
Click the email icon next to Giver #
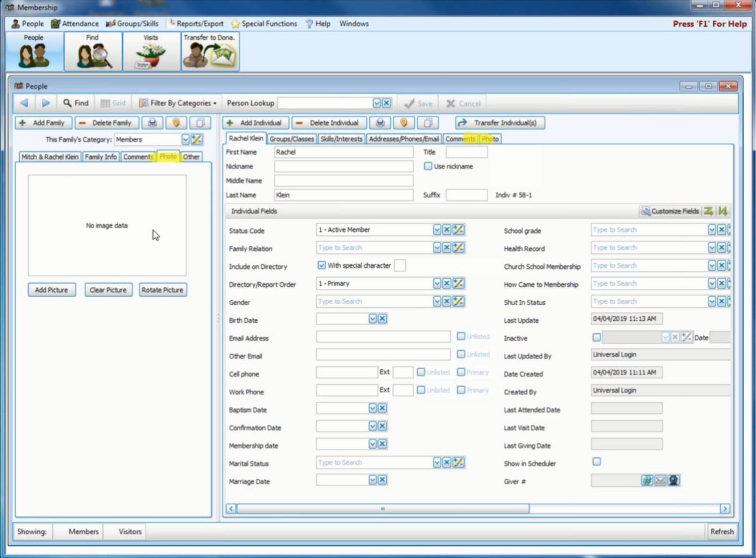660,480
